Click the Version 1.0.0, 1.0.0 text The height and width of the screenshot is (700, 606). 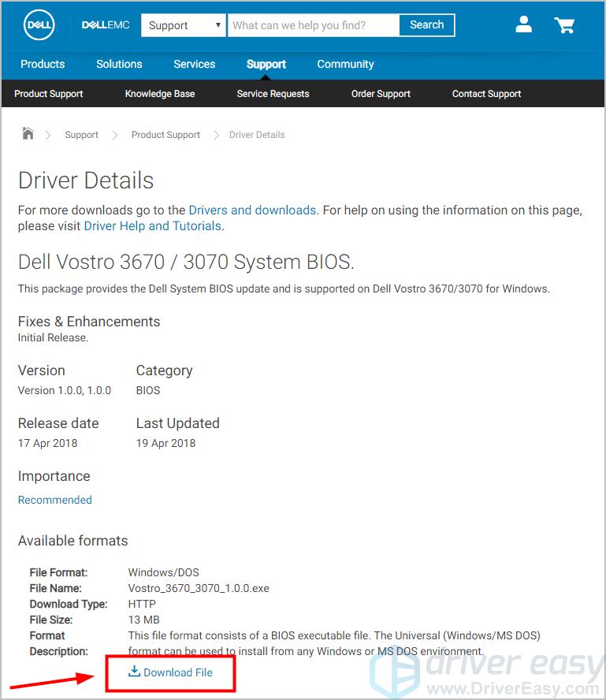coord(65,390)
